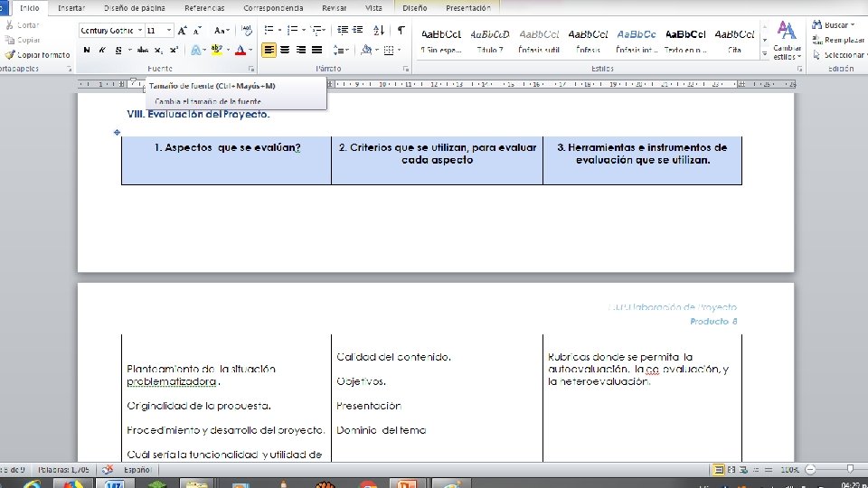Click Cortar in the clipboard group

click(22, 25)
